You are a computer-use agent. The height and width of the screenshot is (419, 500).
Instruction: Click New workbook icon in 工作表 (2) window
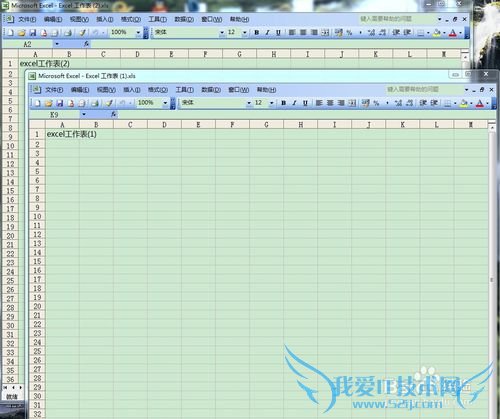click(10, 32)
